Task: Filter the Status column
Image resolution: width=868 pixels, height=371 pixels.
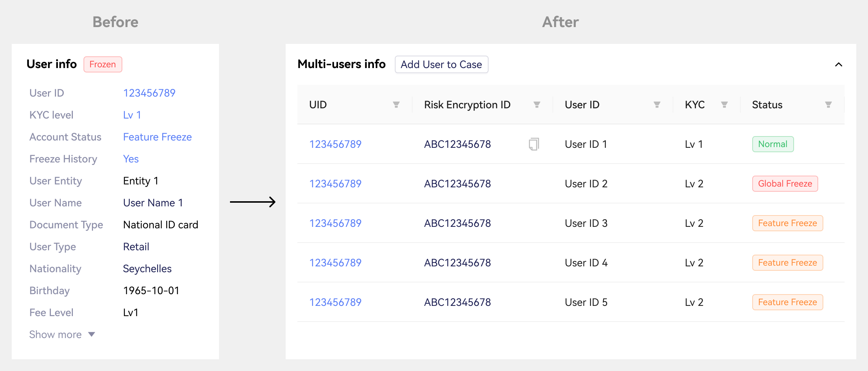Action: point(828,105)
